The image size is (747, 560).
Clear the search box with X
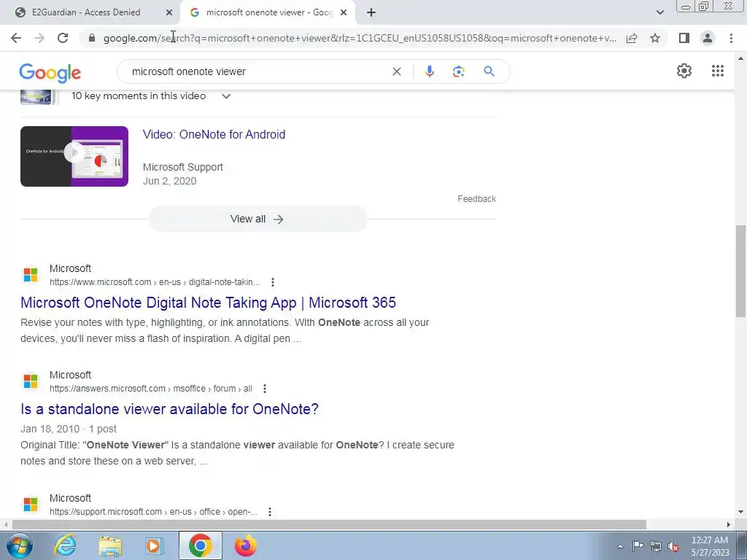(396, 71)
